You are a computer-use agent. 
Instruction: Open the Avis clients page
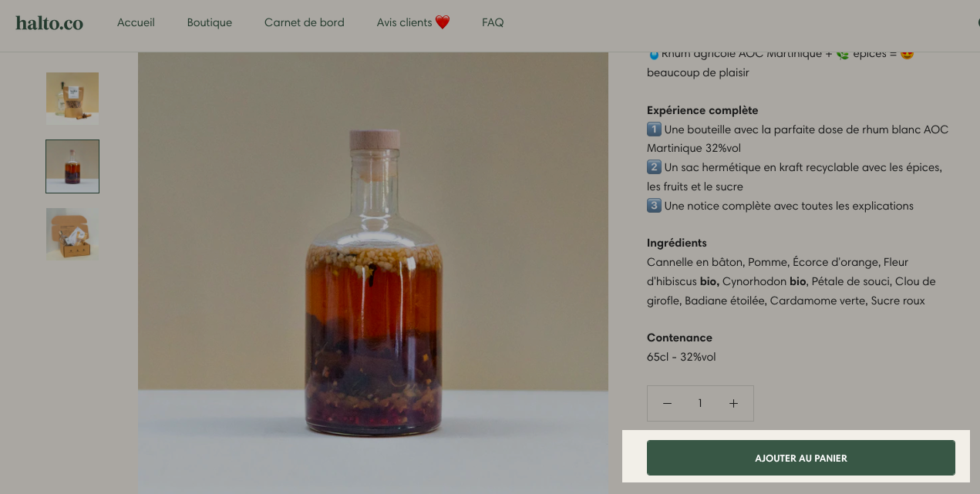pyautogui.click(x=404, y=22)
